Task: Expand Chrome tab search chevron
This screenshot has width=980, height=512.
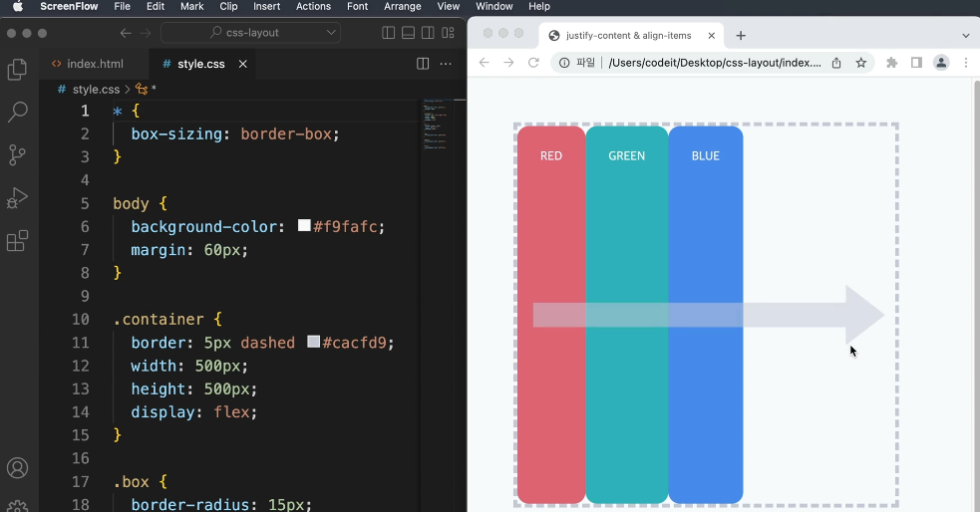Action: point(966,36)
